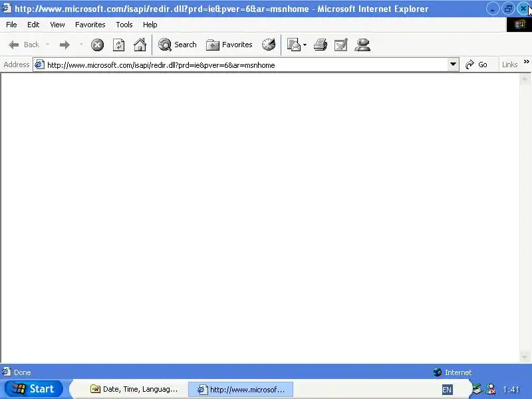This screenshot has height=399, width=532.
Task: Open the Messenger toolbar icon
Action: 362,45
